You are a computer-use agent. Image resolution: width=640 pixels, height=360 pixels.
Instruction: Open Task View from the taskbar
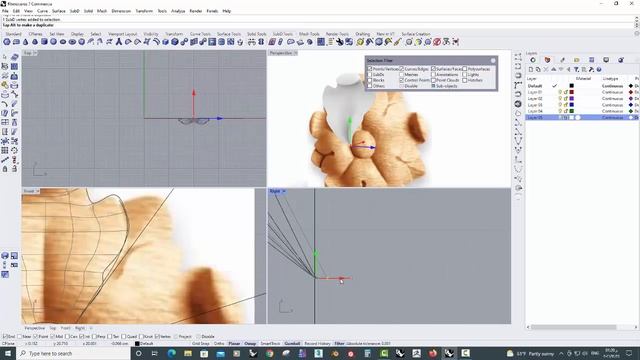[155, 353]
